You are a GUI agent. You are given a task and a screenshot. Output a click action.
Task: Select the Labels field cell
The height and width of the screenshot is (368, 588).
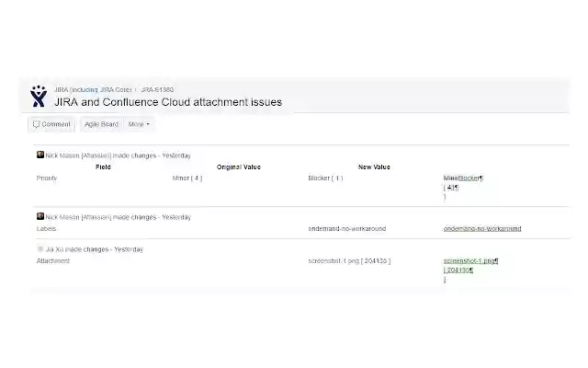[x=46, y=228]
